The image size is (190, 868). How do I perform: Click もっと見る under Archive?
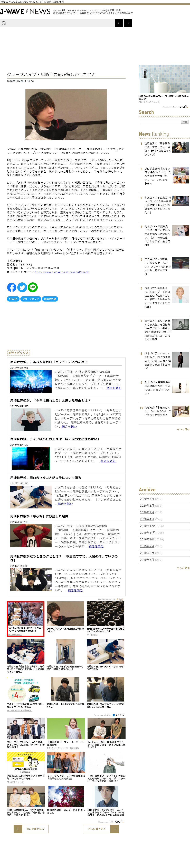click(183, 568)
